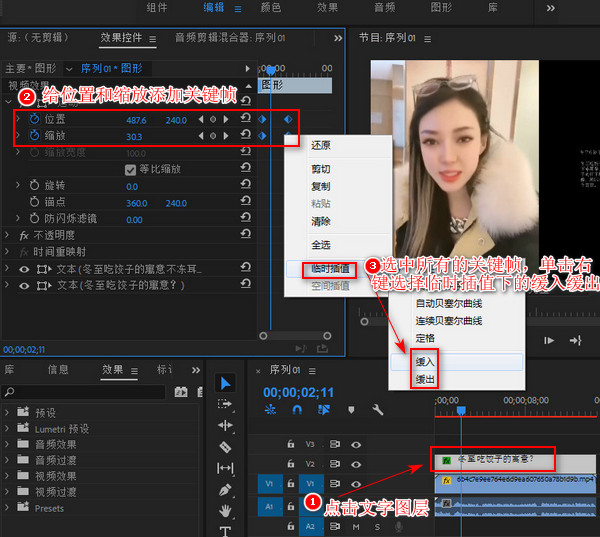Click effect controls zoom scrollbar handle

[295, 336]
